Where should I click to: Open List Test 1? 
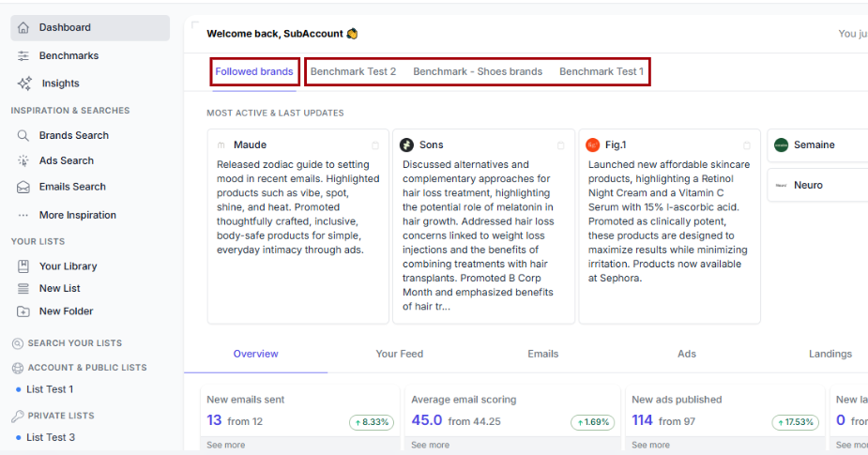[50, 389]
